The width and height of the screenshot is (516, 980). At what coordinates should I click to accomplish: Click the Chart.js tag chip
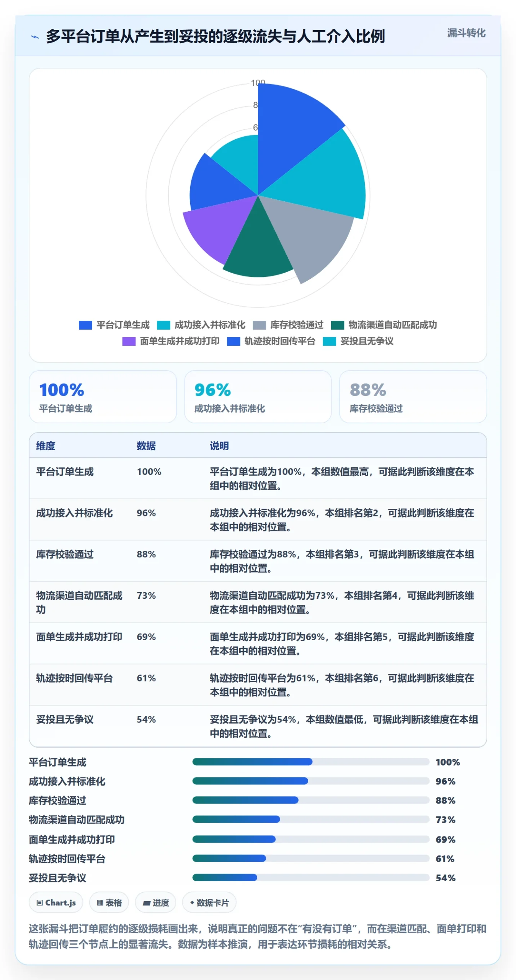pos(56,903)
